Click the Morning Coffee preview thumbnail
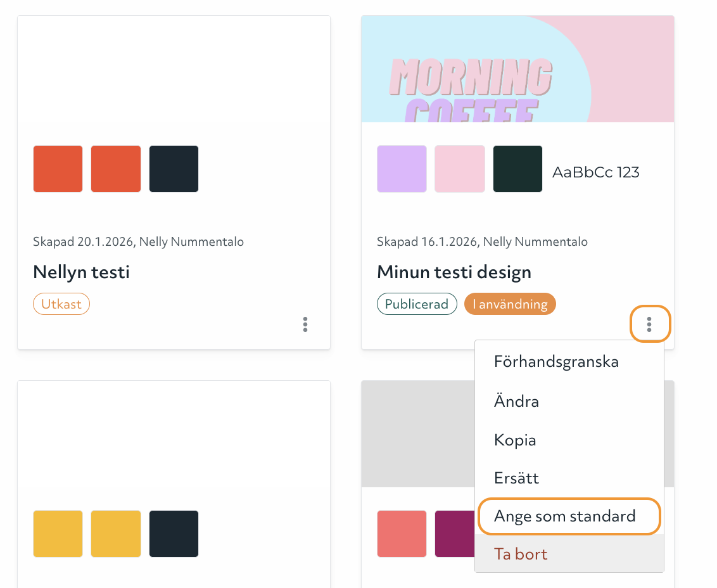 (x=517, y=69)
